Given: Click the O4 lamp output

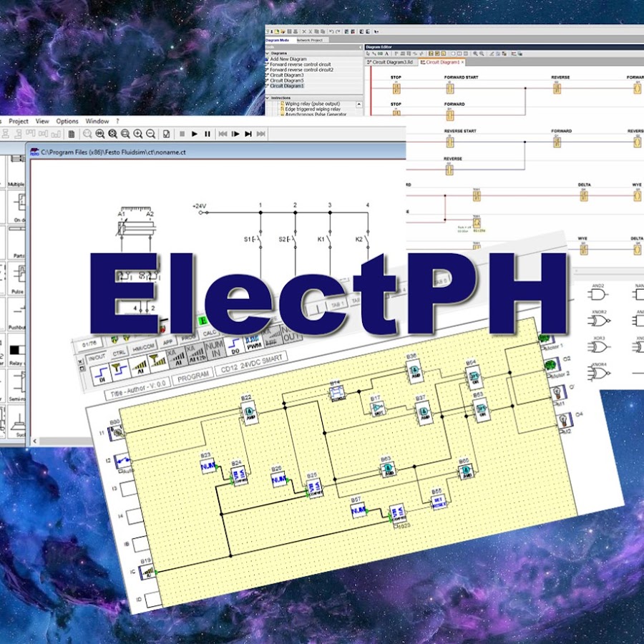Looking at the screenshot, I should click(x=564, y=420).
